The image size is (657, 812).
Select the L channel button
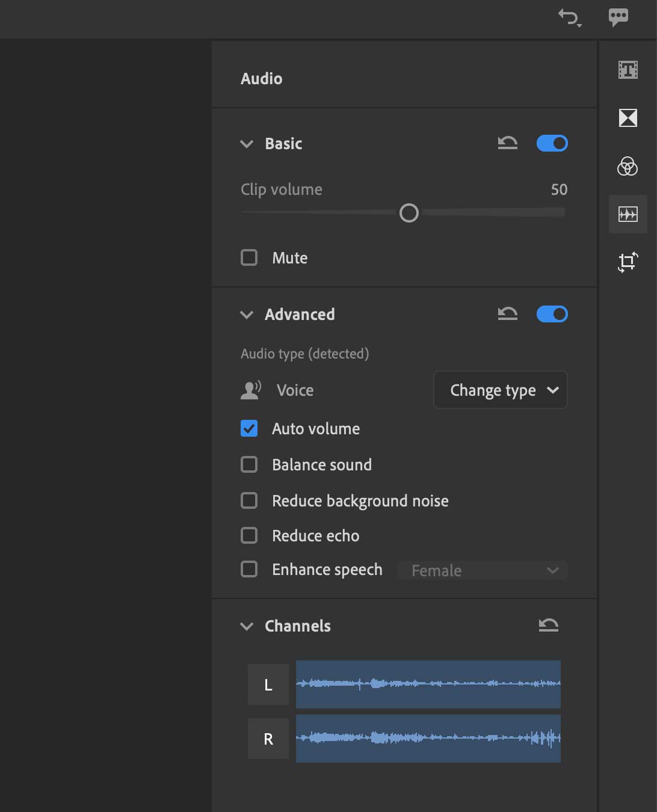click(268, 684)
